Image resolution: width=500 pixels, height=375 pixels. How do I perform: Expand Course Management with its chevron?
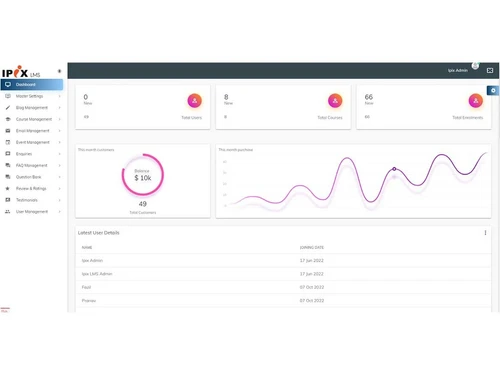point(60,119)
